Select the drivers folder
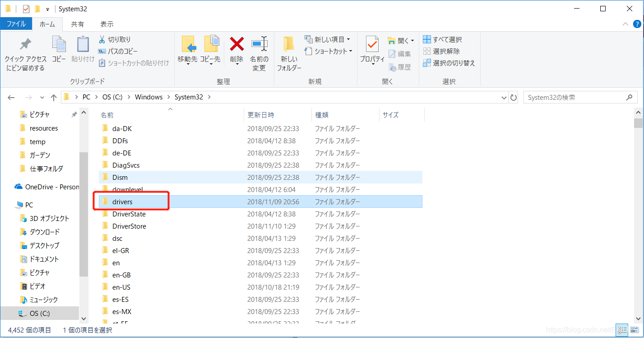 click(260, 202)
